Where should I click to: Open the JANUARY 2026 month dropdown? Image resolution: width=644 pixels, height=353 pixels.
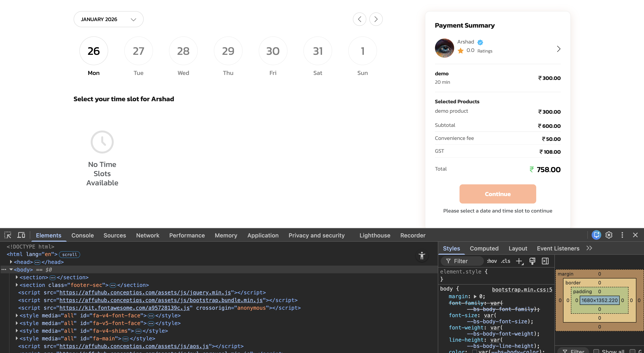(x=109, y=19)
